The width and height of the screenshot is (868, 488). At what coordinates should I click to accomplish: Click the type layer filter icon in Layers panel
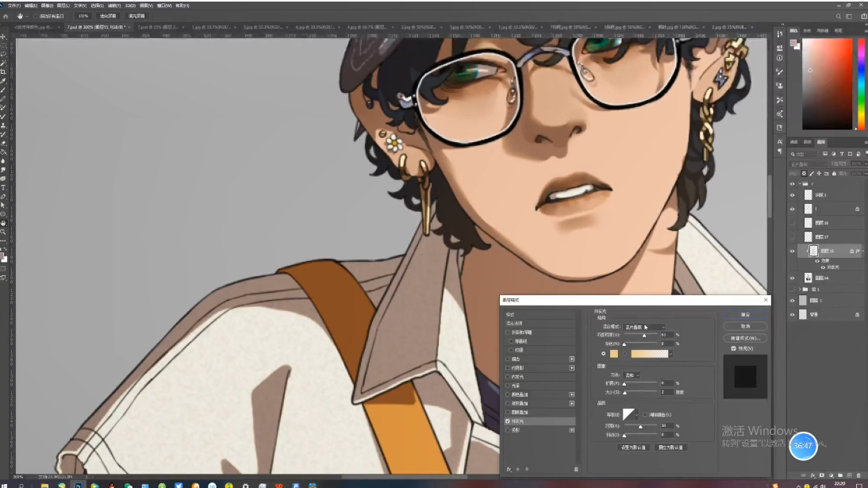[842, 154]
